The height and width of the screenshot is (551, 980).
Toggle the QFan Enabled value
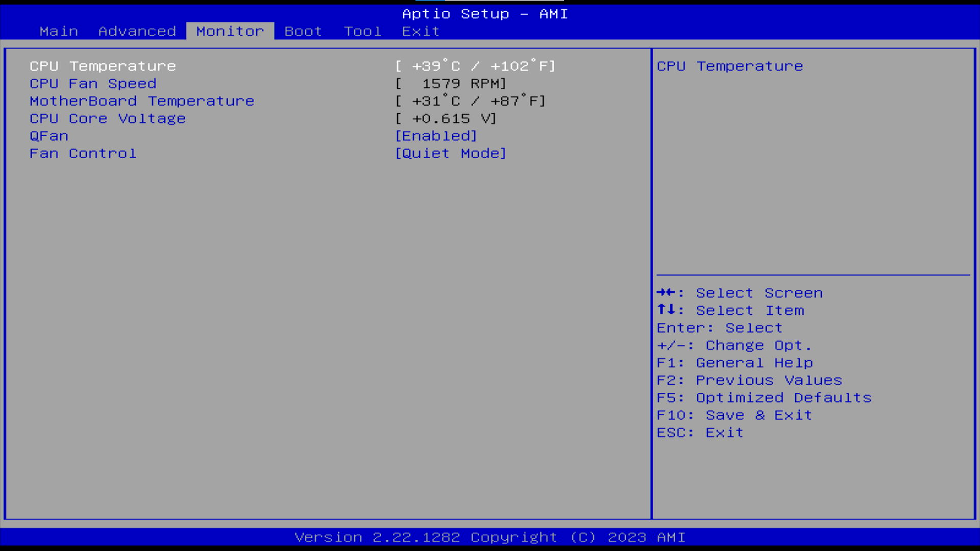pyautogui.click(x=436, y=136)
